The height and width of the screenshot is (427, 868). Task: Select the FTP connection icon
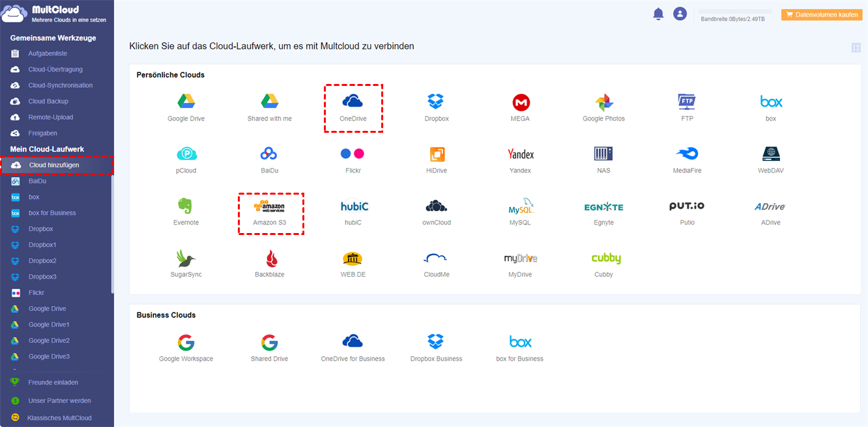(687, 102)
